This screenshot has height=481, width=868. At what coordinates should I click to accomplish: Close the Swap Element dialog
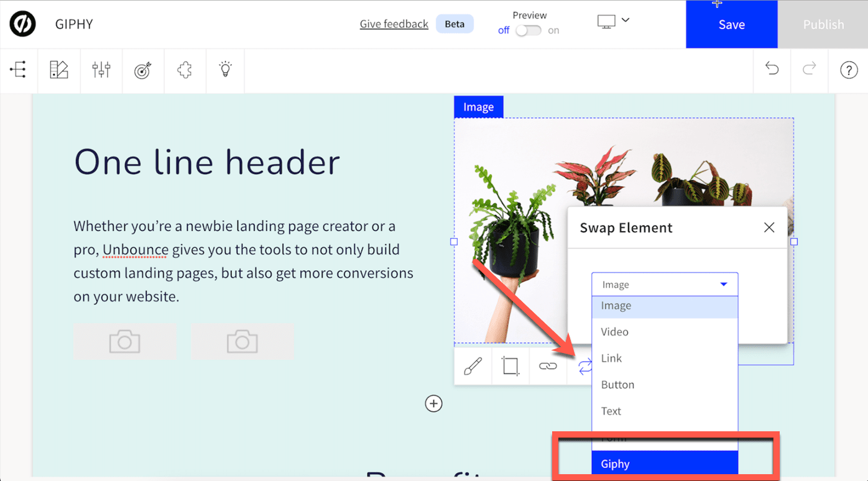point(769,227)
